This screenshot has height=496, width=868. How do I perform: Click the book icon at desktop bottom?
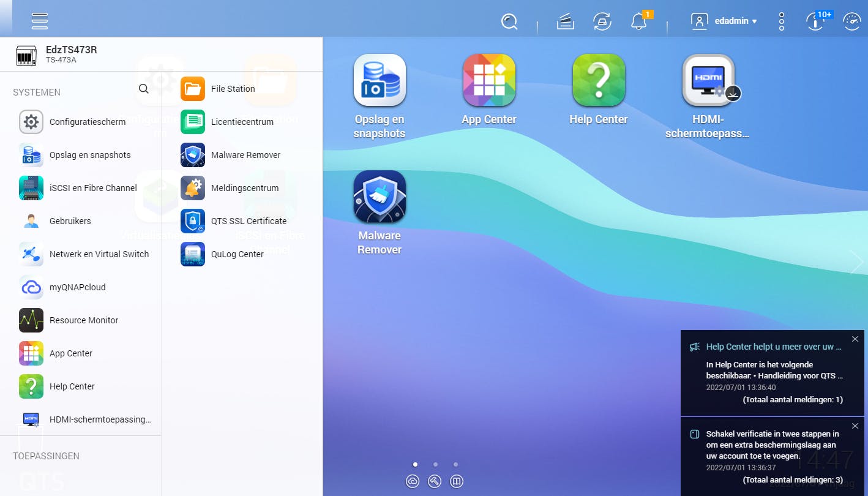point(457,481)
